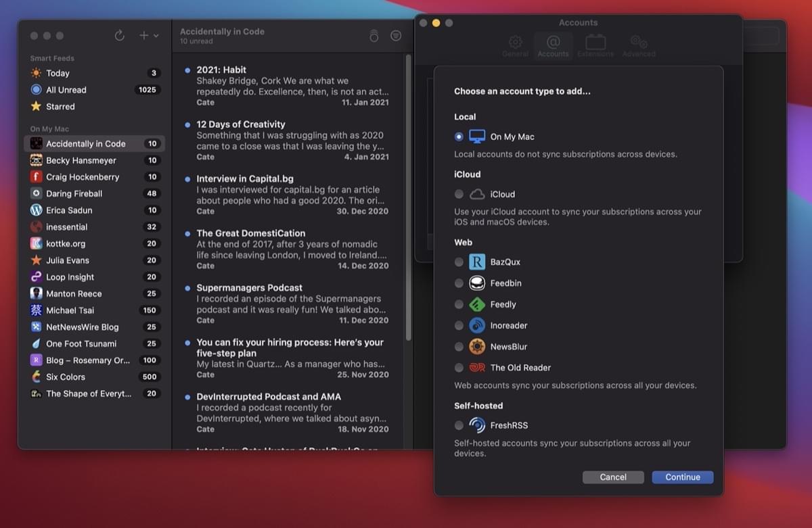Click The Old Reader logo icon

click(478, 368)
